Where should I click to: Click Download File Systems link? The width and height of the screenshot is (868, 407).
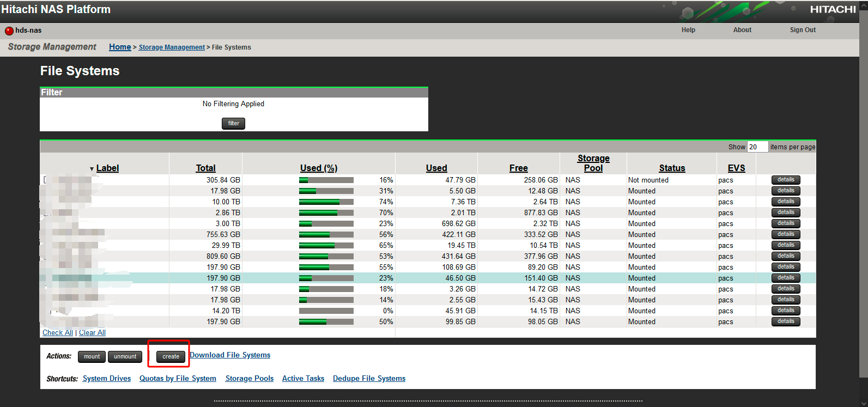click(x=230, y=355)
